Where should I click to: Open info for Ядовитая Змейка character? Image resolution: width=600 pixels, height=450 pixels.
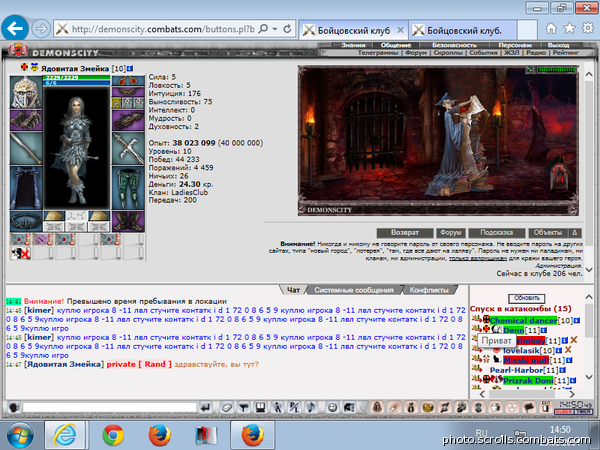tap(130, 68)
